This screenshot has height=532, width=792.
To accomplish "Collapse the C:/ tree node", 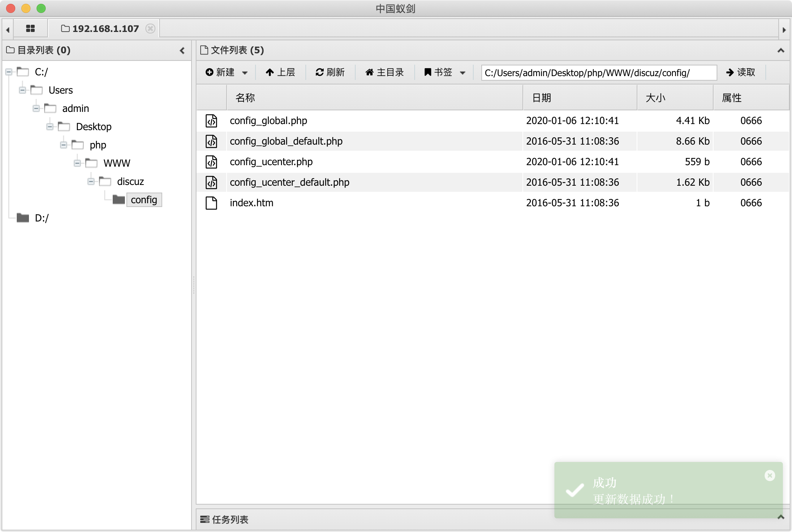I will (x=9, y=72).
